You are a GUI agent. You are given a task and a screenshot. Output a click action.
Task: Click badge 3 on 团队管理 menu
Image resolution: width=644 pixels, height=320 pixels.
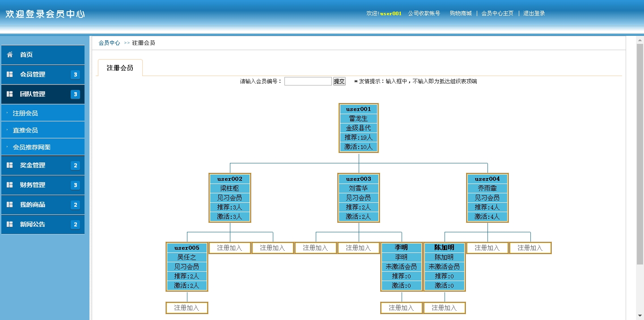pyautogui.click(x=75, y=94)
